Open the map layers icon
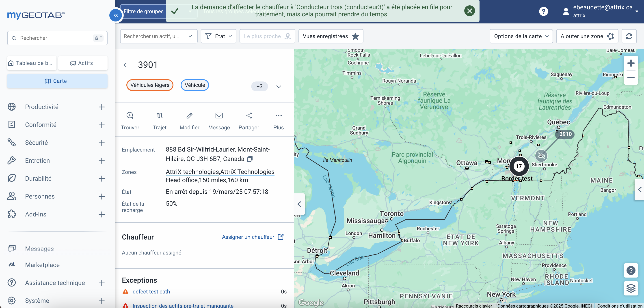The image size is (644, 308). (x=631, y=289)
